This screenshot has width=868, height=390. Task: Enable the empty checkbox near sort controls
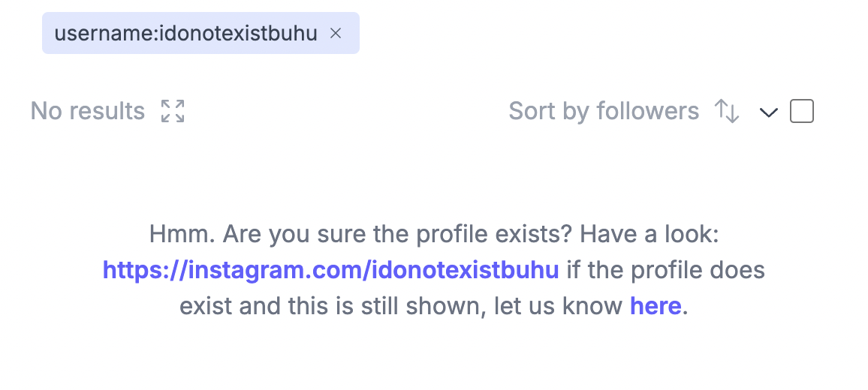coord(802,111)
